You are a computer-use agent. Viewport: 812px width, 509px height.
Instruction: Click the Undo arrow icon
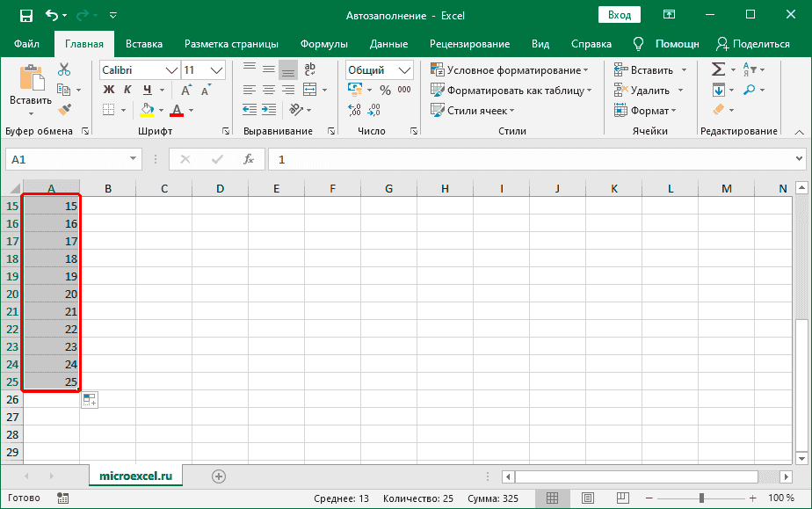(52, 15)
